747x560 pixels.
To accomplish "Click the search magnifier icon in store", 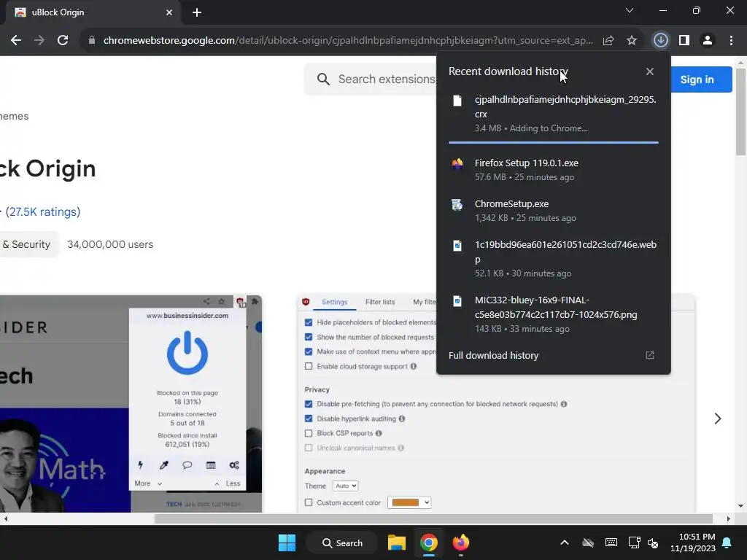I will click(323, 79).
